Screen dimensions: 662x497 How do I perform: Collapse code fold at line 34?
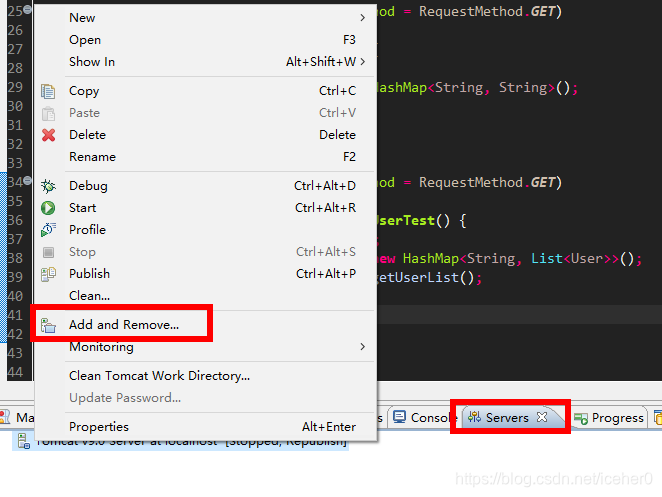coord(27,180)
